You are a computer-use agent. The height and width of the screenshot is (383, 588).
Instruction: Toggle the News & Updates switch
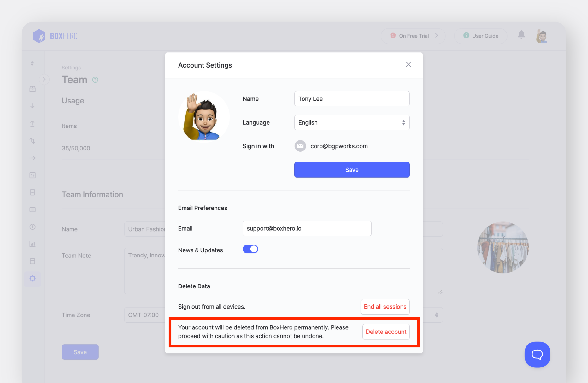point(250,249)
